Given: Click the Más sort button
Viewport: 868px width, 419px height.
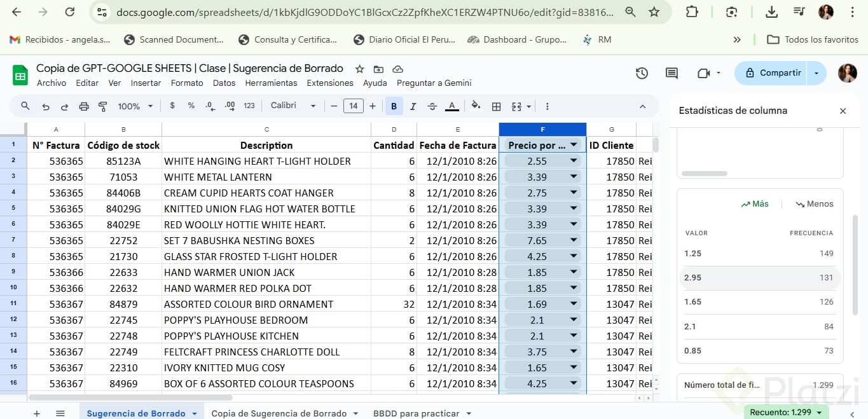Looking at the screenshot, I should coord(755,204).
